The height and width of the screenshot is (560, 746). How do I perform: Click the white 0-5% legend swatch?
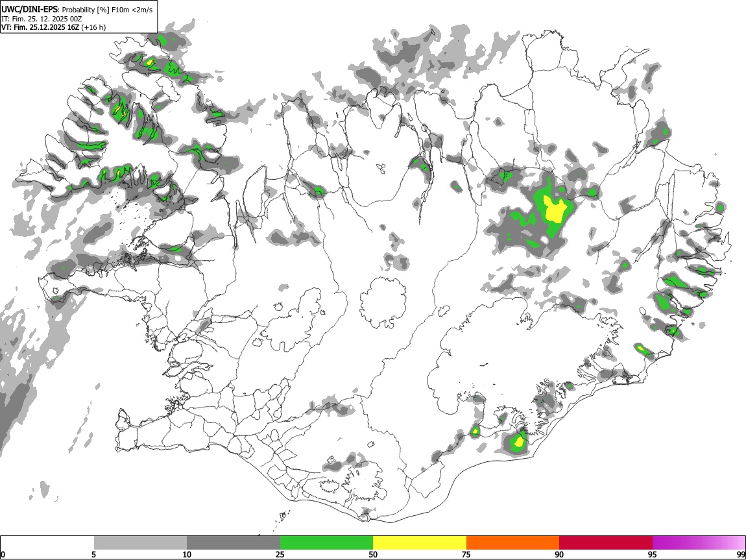[47, 543]
